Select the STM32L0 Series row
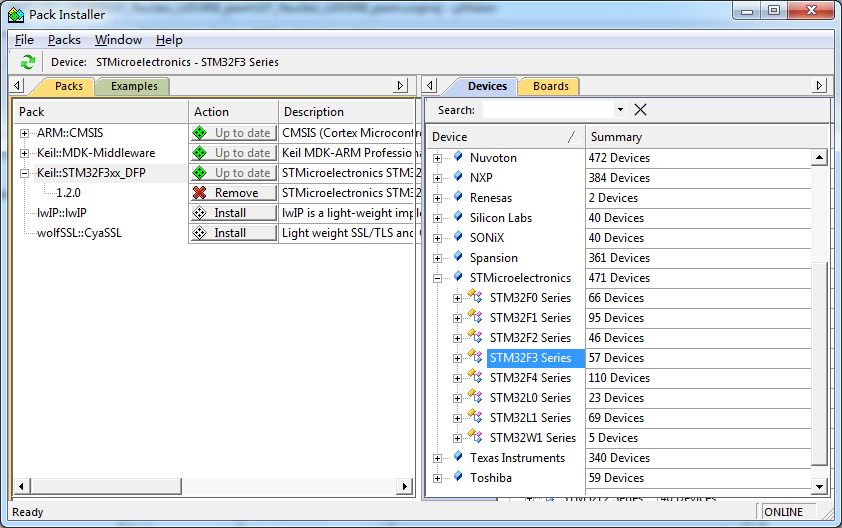This screenshot has height=528, width=842. [530, 397]
